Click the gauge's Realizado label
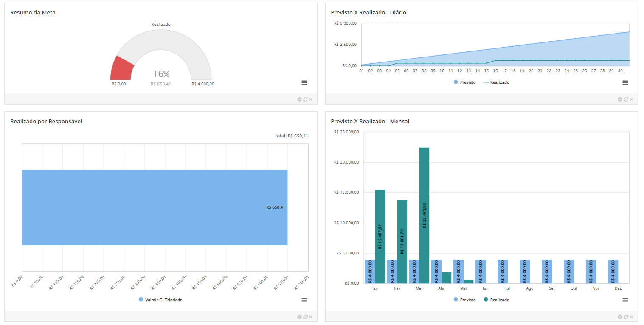 (x=161, y=25)
